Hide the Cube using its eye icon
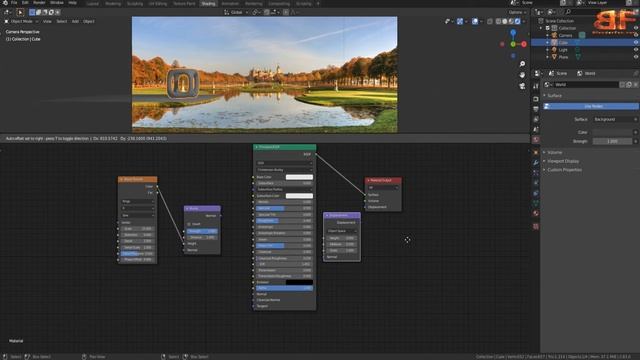The image size is (640, 360). click(x=636, y=42)
